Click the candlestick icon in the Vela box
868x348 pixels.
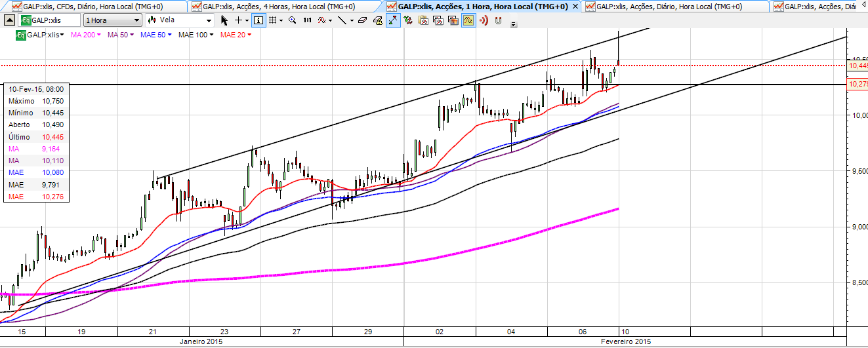pos(152,20)
